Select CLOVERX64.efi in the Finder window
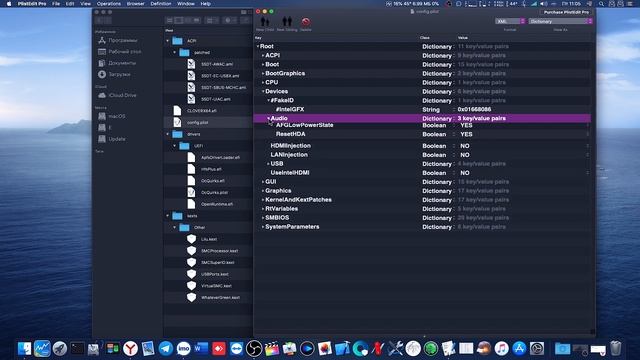Screen dimensions: 640x360 (x=201, y=111)
